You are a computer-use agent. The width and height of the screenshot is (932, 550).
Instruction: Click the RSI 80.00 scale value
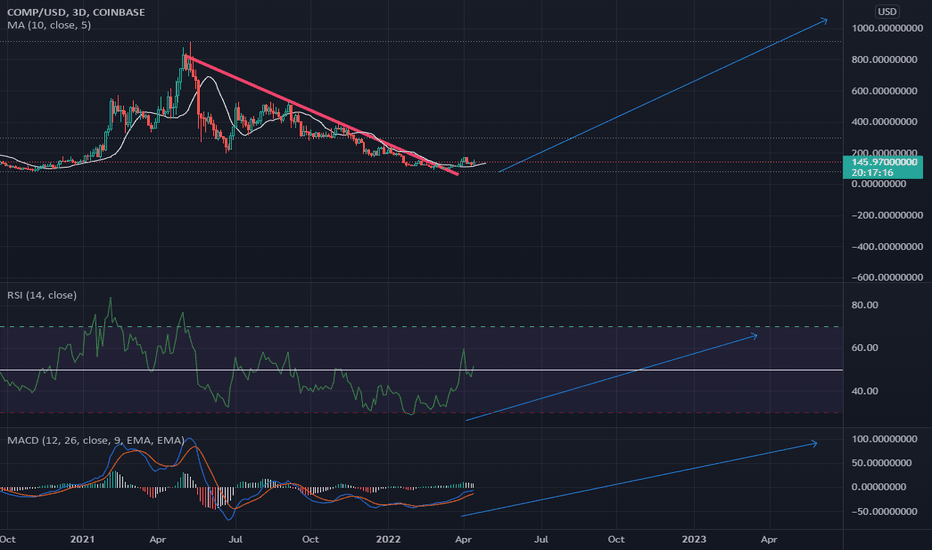coord(864,305)
